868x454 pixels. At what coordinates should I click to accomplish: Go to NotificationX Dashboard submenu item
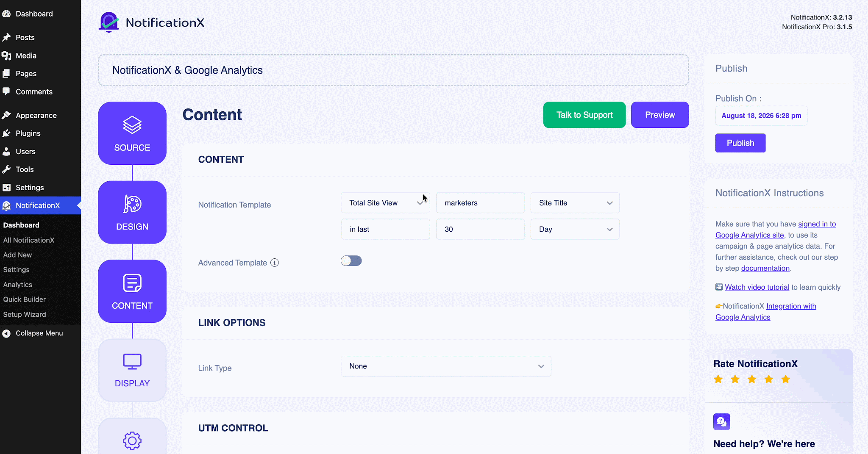(21, 225)
